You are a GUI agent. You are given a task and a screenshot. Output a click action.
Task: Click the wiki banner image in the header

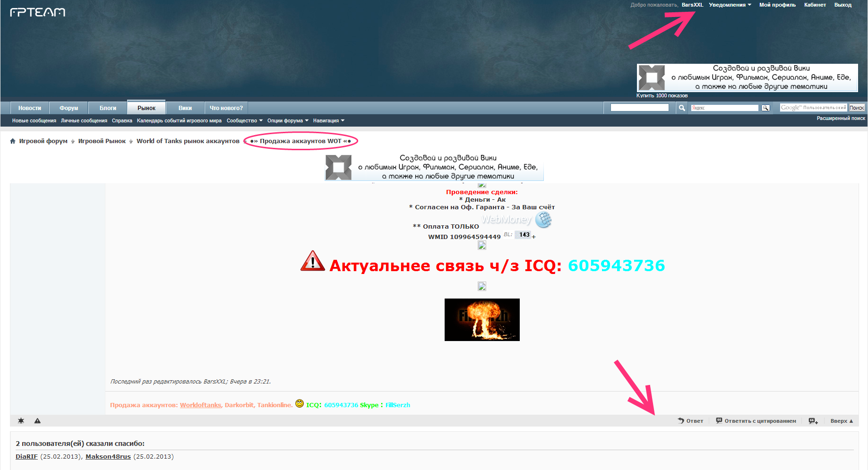(x=747, y=77)
